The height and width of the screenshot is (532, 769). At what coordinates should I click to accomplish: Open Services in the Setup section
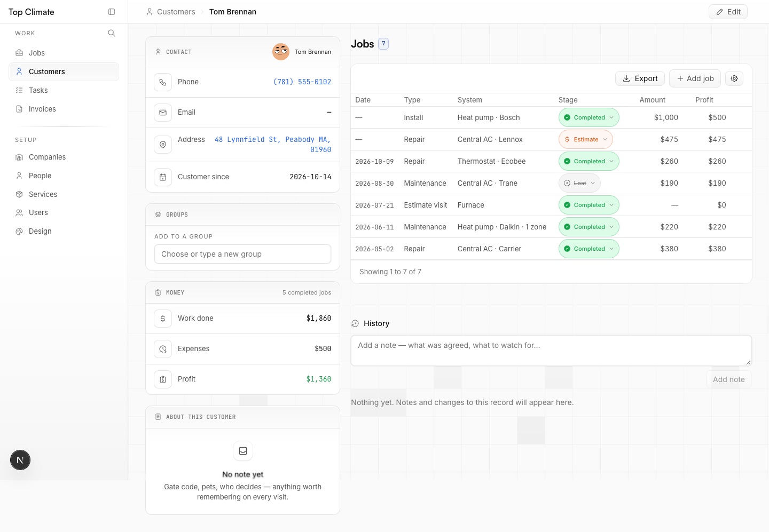[x=64, y=194]
